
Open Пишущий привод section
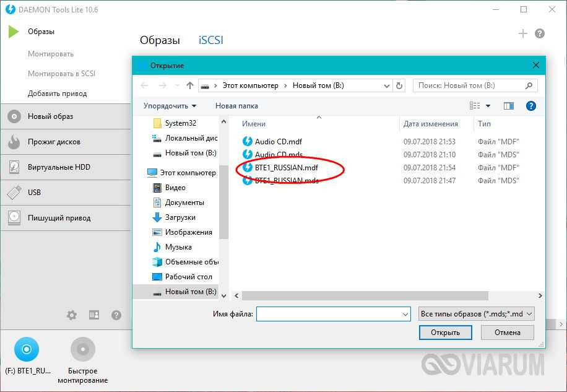pyautogui.click(x=66, y=218)
